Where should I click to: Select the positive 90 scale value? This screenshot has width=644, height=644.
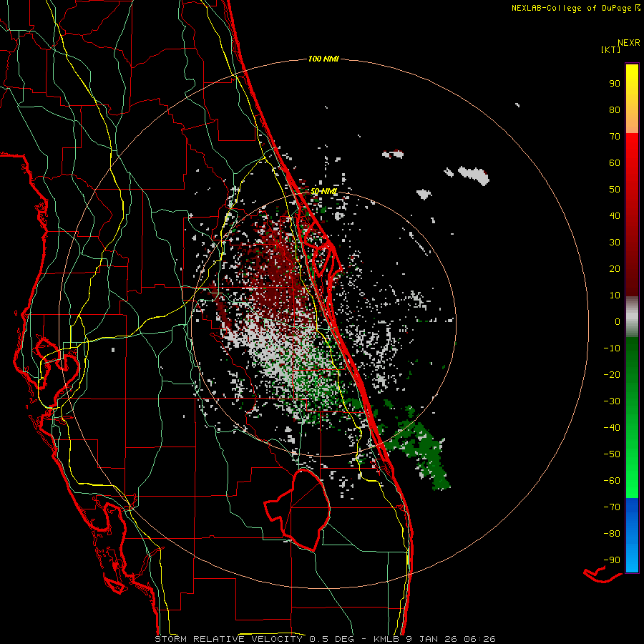pos(615,84)
